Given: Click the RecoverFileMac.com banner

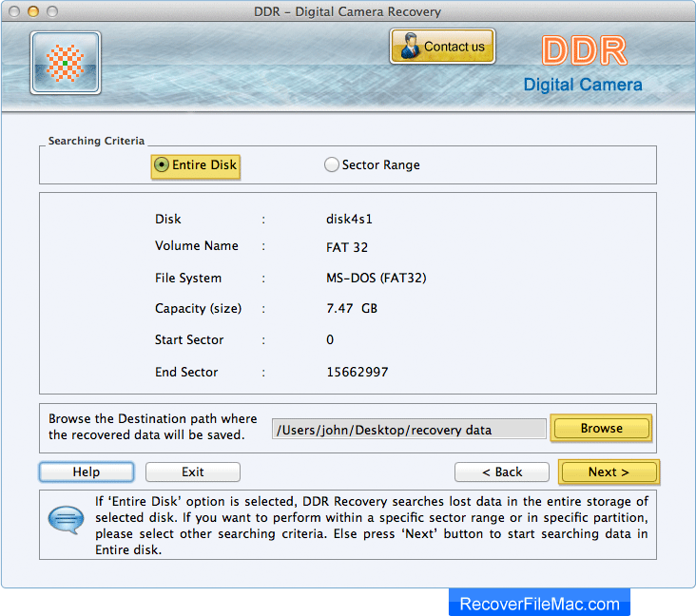Looking at the screenshot, I should (x=539, y=603).
